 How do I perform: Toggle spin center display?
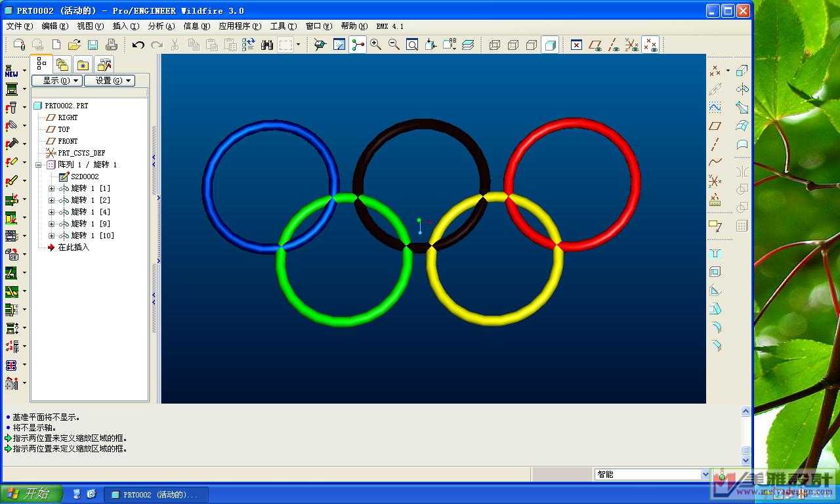point(358,45)
